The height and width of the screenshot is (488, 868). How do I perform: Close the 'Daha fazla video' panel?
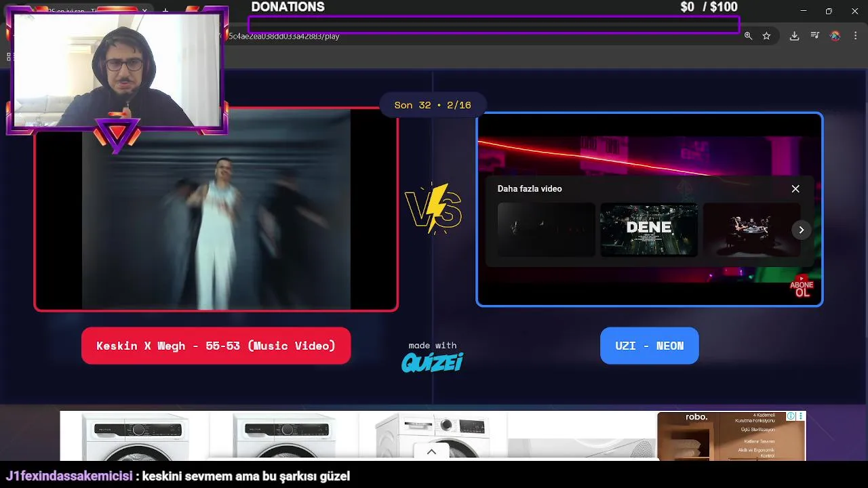pos(795,188)
